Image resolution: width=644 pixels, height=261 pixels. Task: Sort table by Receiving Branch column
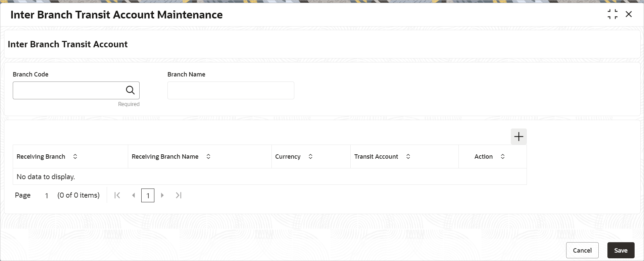pos(75,157)
